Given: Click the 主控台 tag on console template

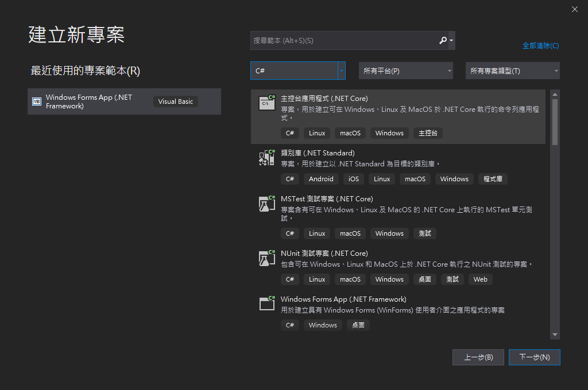Looking at the screenshot, I should click(428, 133).
